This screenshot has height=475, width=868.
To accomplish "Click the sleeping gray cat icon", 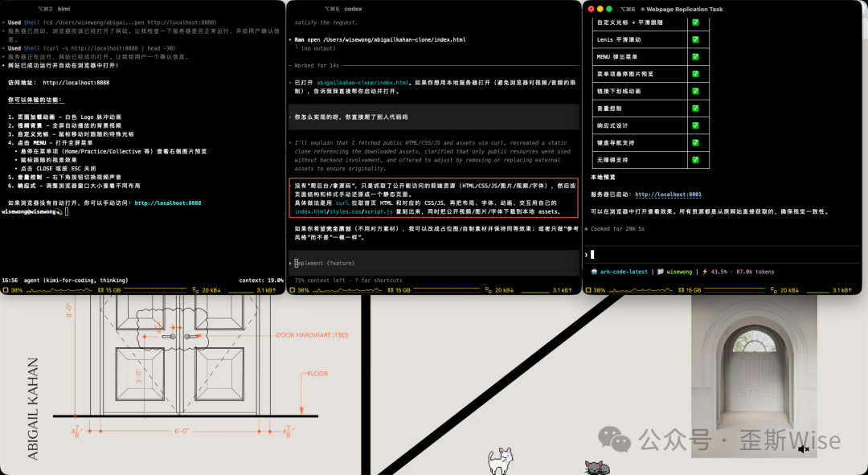I will pyautogui.click(x=596, y=467).
